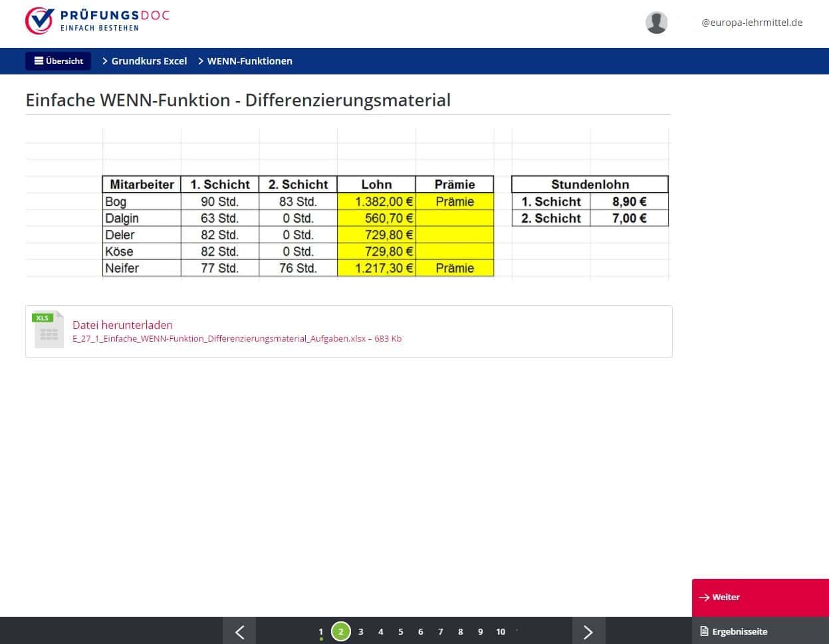The height and width of the screenshot is (644, 829).
Task: Go to previous page arrow
Action: tap(240, 631)
